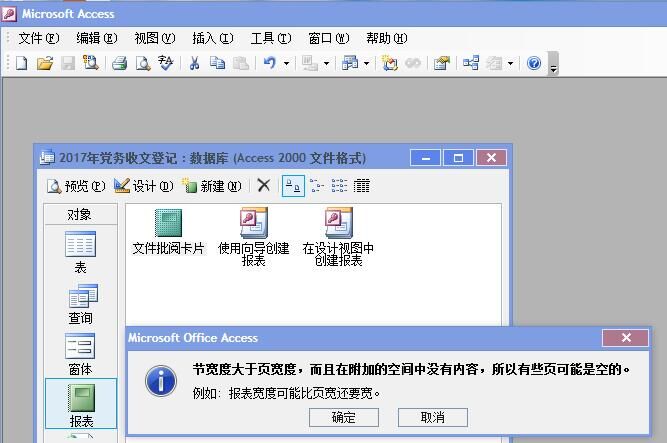Select the 表 object type
This screenshot has width=667, height=443.
point(80,253)
